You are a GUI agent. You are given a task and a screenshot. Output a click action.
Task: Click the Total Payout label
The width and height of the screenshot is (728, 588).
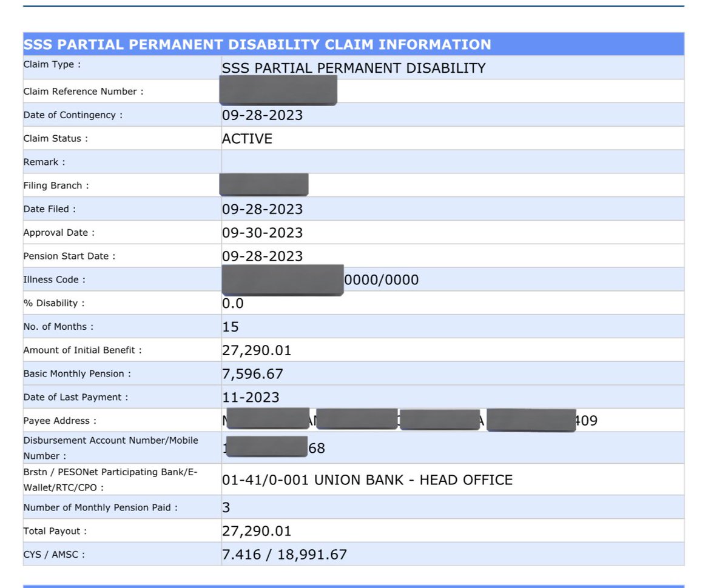(55, 531)
